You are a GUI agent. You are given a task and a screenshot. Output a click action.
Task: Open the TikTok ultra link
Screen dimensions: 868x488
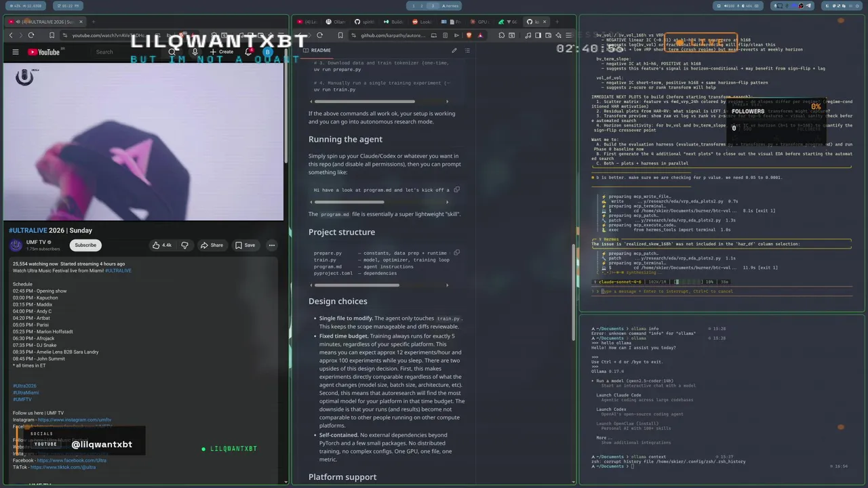(x=62, y=467)
